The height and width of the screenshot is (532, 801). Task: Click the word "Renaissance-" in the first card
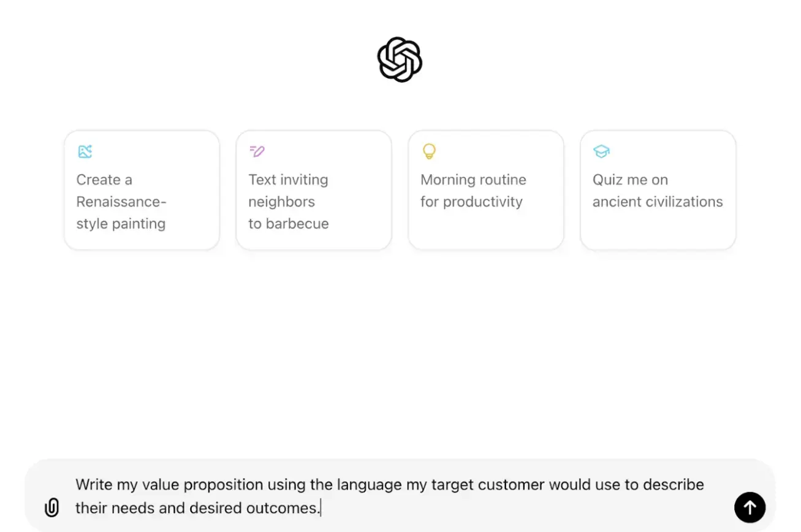121,202
